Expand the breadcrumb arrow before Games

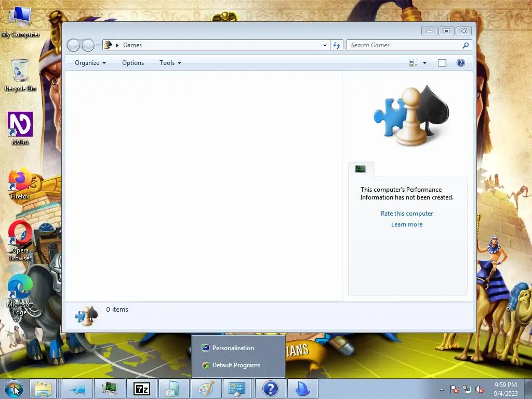coord(117,45)
